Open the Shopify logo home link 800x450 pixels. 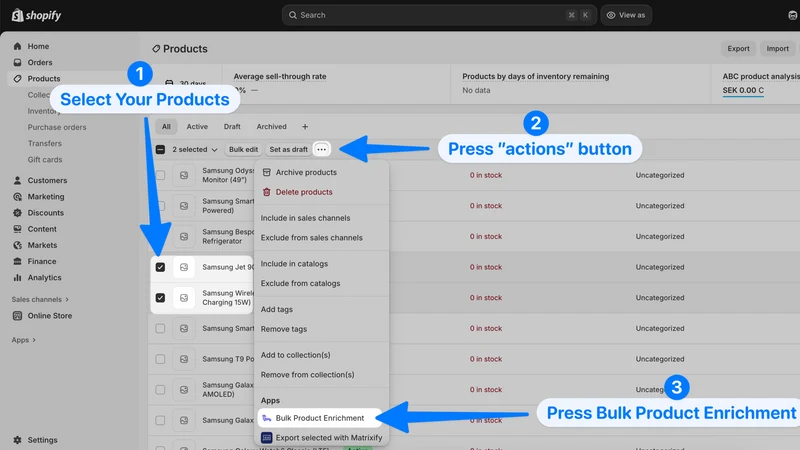click(36, 15)
